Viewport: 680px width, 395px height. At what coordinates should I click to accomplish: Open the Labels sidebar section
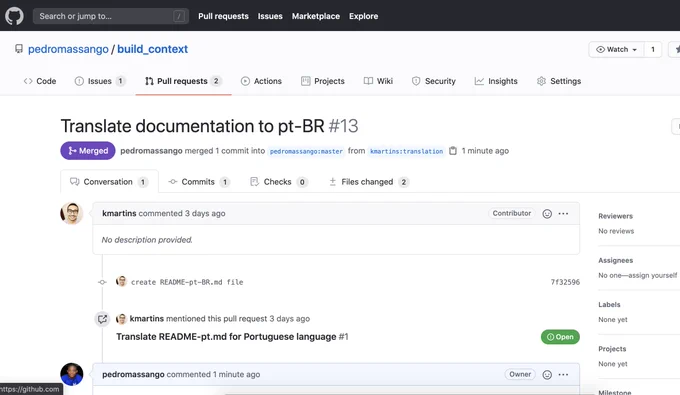pos(609,304)
